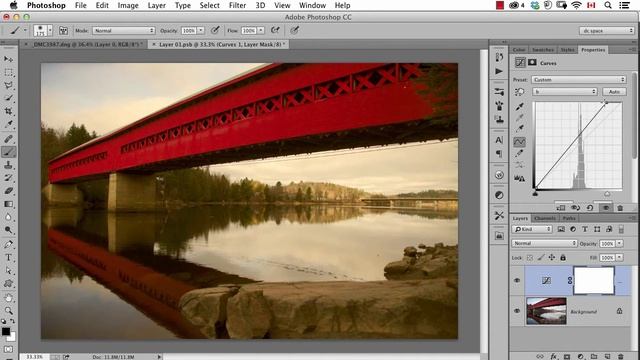640x360 pixels.
Task: Select the Rectangular Marquee tool
Action: click(8, 72)
